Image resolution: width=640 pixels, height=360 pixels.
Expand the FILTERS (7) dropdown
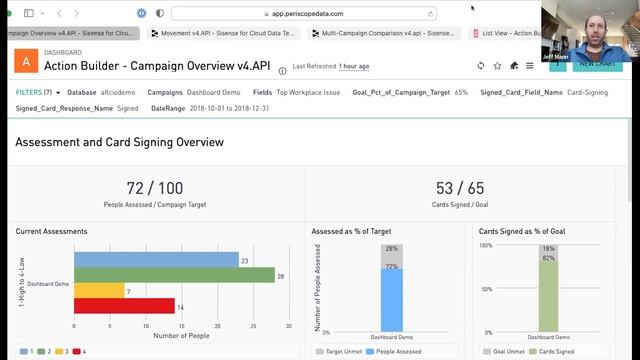[x=38, y=93]
